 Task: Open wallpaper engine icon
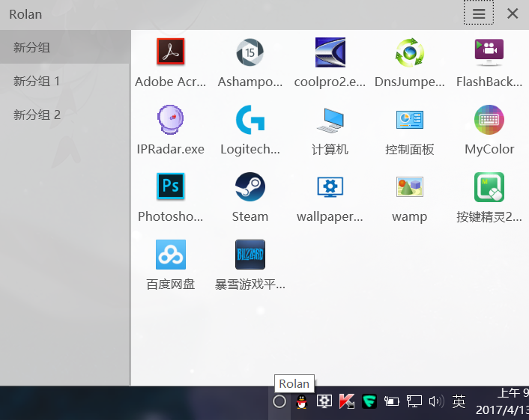coord(330,186)
